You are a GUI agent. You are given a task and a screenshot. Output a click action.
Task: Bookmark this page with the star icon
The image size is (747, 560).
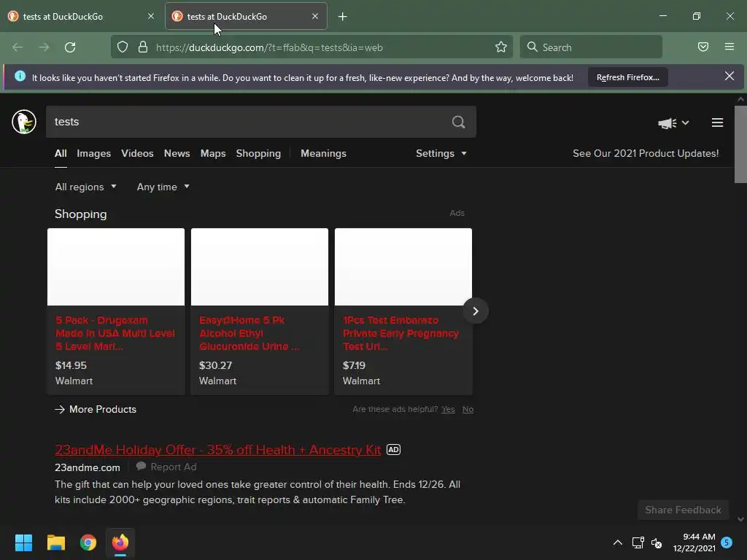tap(500, 47)
